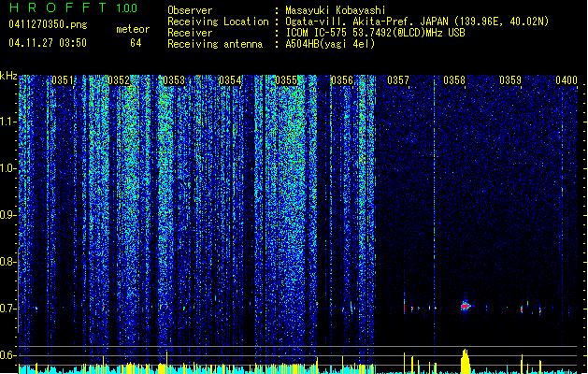Click the 0353 time marker
This screenshot has width=588, height=374.
(x=175, y=80)
